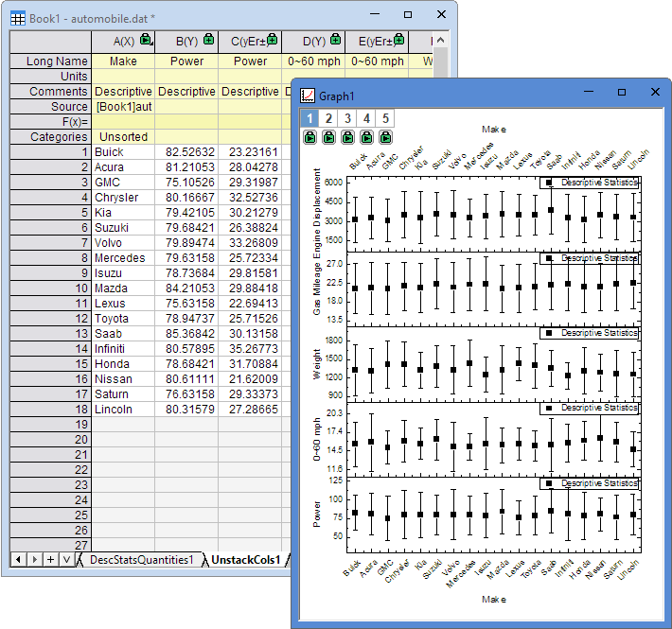Click Gas Mileage y-axis title
672x629 pixels.
point(317,289)
